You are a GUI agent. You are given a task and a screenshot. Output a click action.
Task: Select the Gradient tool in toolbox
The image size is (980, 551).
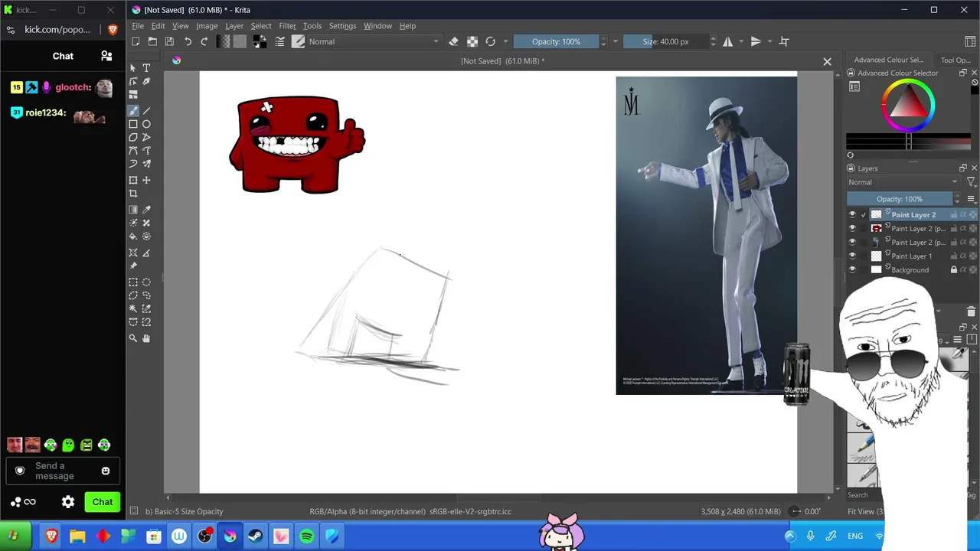(133, 210)
